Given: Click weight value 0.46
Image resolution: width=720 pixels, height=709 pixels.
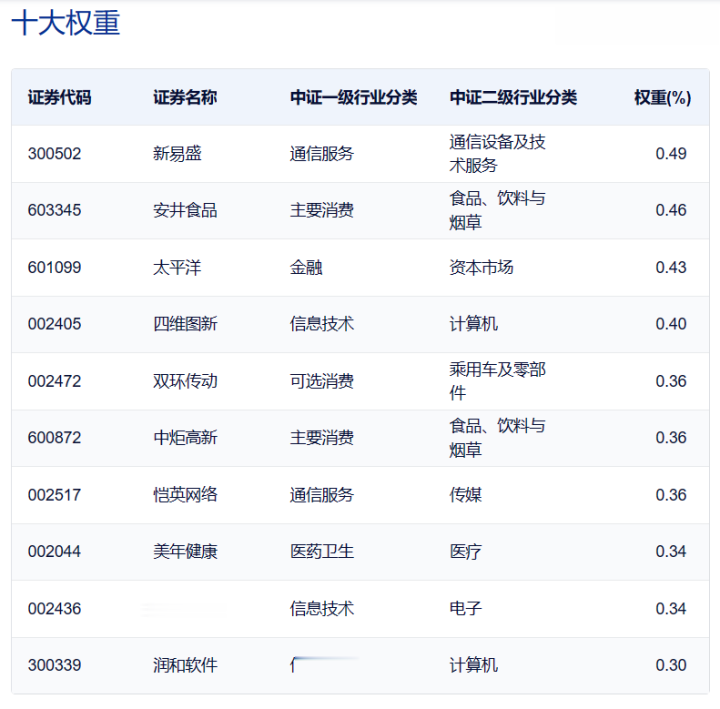Looking at the screenshot, I should 671,210.
